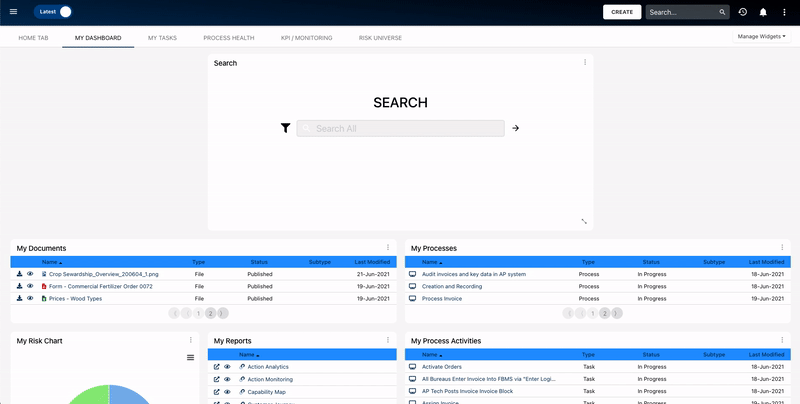Download Prices - Wood Types file

[19, 298]
